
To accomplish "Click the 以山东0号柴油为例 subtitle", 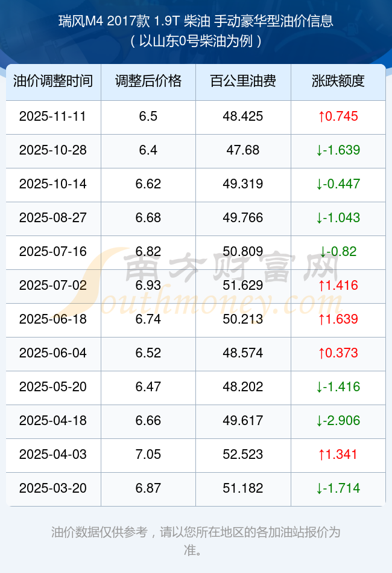I will (195, 41).
